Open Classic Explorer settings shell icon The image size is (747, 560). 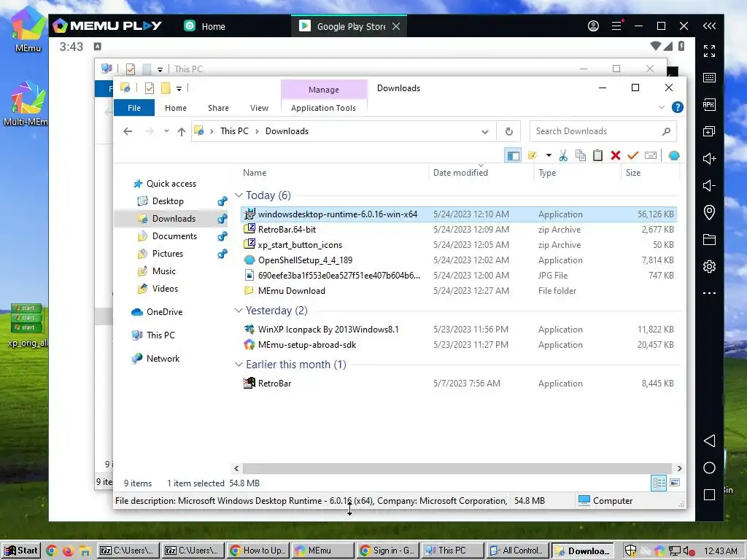click(x=673, y=156)
